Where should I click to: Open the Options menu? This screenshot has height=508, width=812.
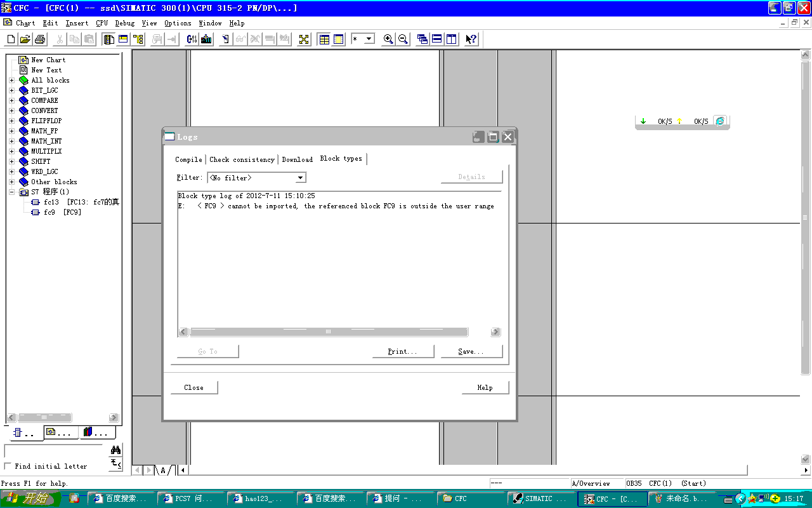[x=178, y=23]
